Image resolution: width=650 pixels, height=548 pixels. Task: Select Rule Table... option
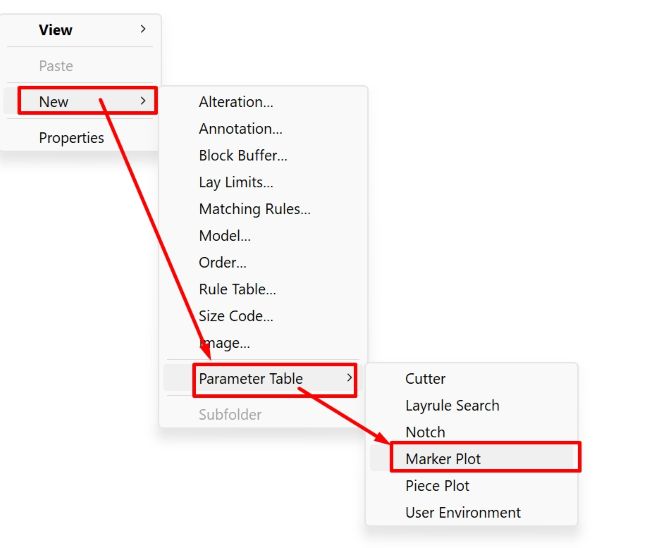pos(237,289)
